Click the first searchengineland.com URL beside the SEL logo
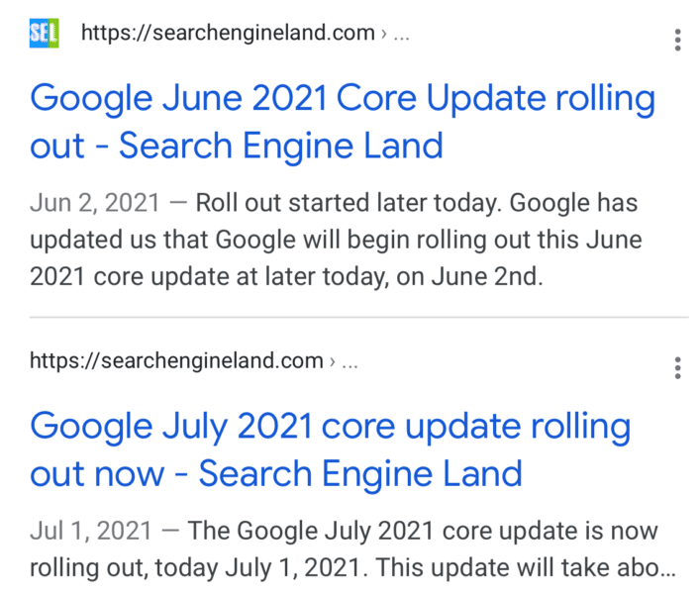700x594 pixels. click(228, 33)
